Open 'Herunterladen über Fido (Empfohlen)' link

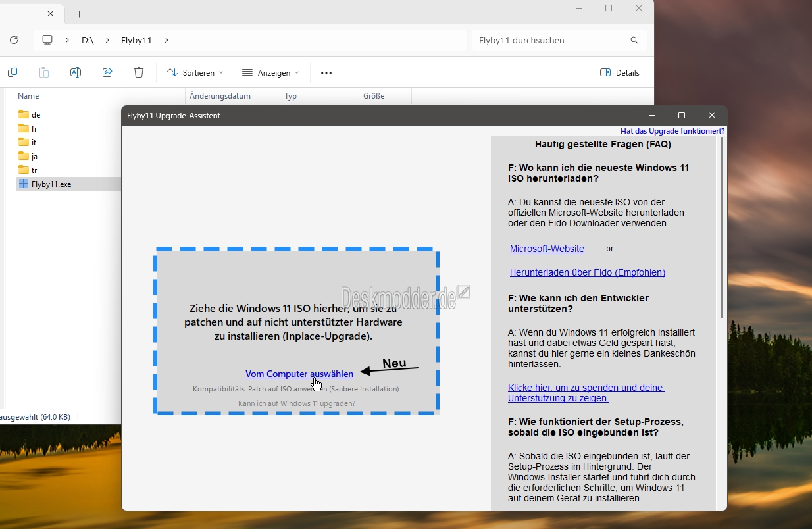(588, 272)
